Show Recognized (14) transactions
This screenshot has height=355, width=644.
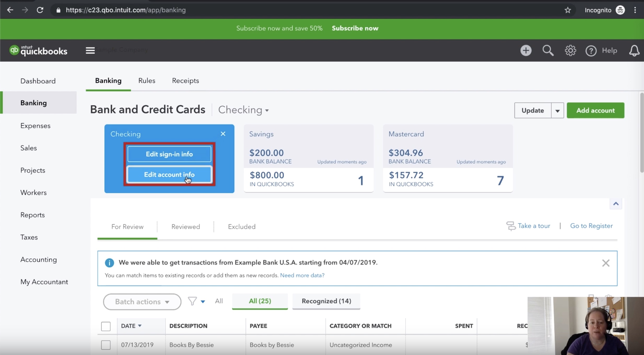pyautogui.click(x=326, y=301)
